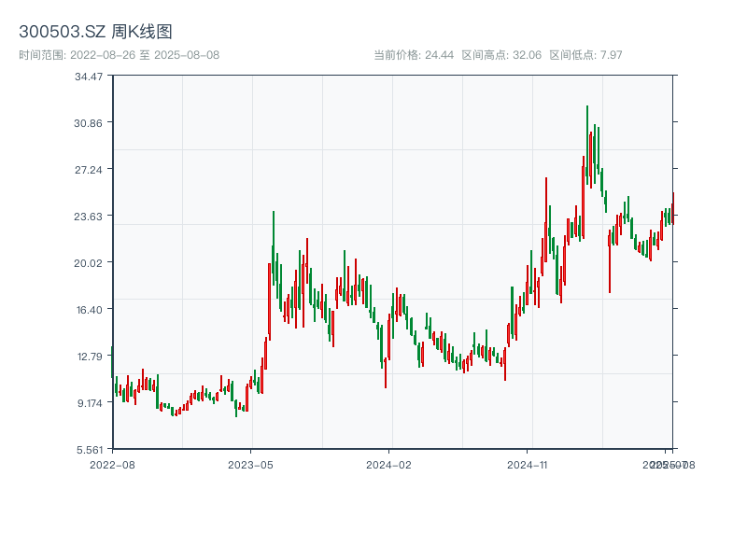
Task: Click the 30.86 y-axis tick label
Action: (x=89, y=122)
